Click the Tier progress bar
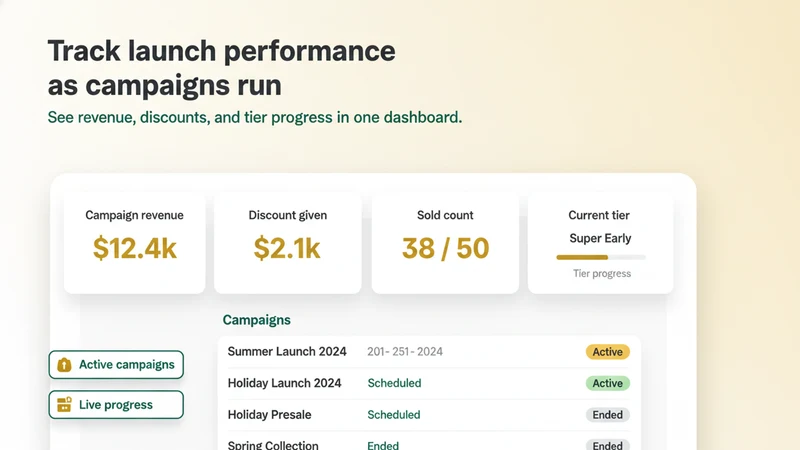Image resolution: width=800 pixels, height=450 pixels. click(x=601, y=257)
